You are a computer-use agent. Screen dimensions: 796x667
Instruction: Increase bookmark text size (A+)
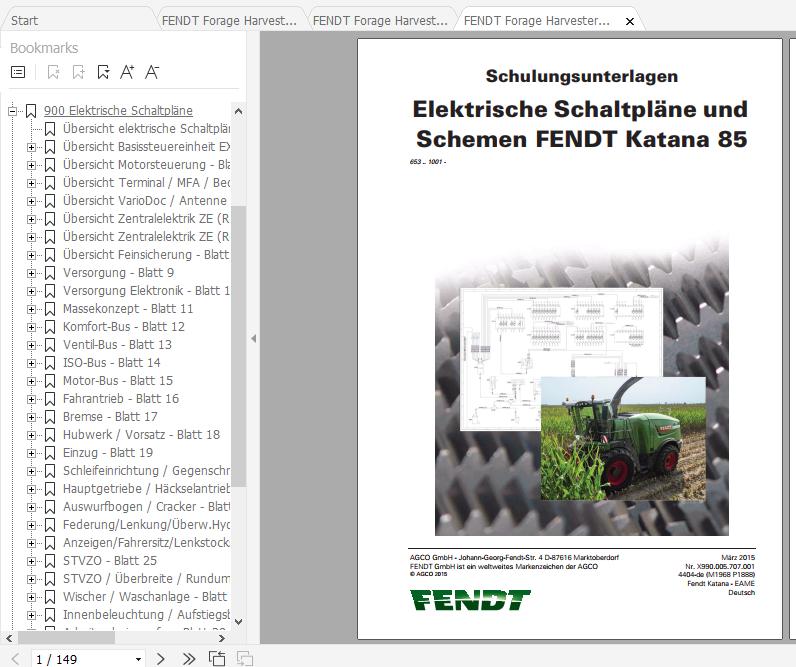click(127, 72)
